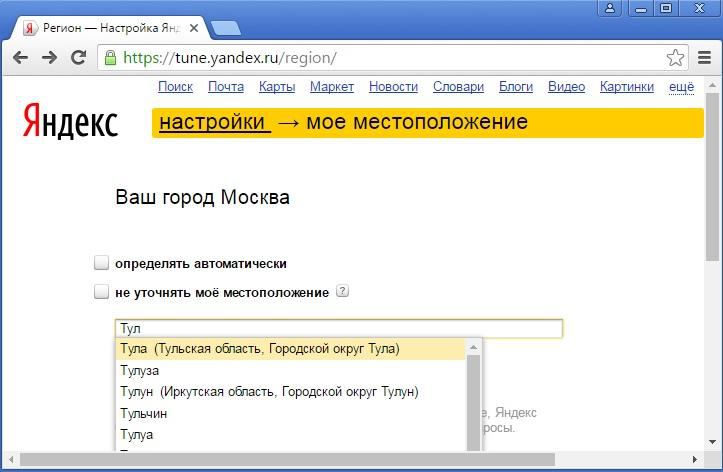Screen dimensions: 723x472
Task: Open the Почта link
Action: tap(226, 87)
